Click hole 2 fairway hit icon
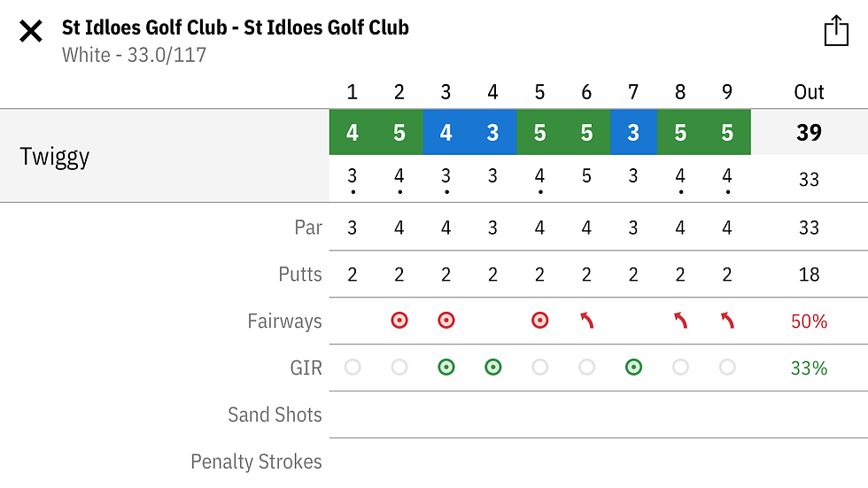This screenshot has height=488, width=868. coord(399,321)
